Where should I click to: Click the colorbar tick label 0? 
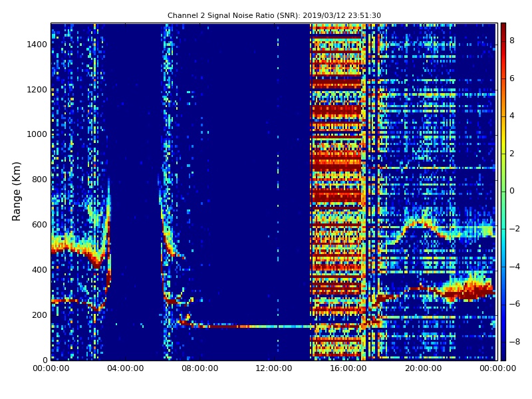tap(512, 191)
